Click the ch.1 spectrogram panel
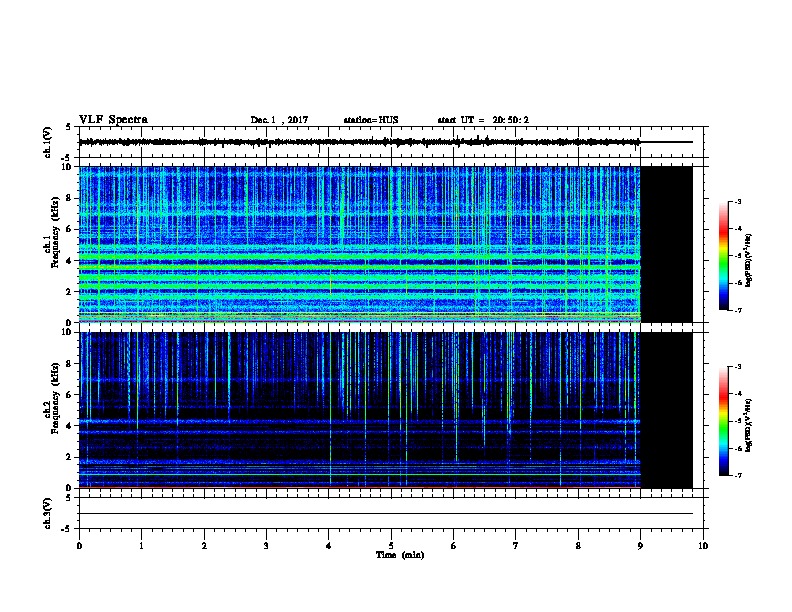The height and width of the screenshot is (612, 792). (360, 244)
